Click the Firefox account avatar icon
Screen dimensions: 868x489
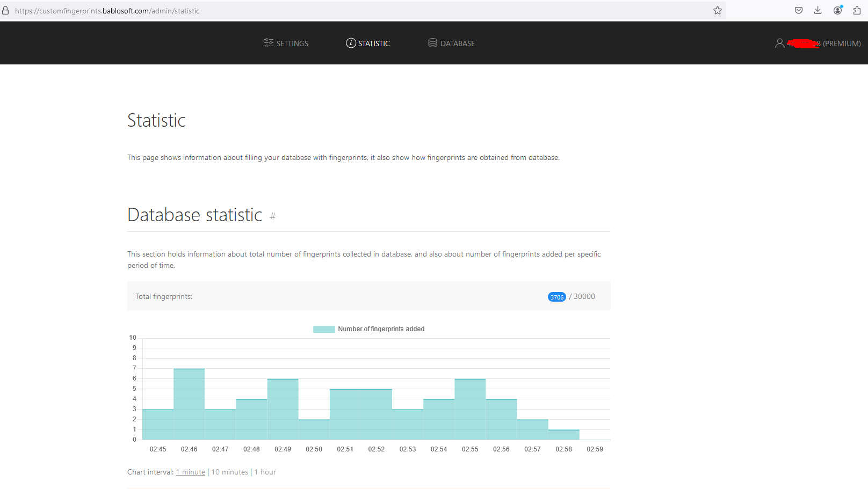(837, 11)
